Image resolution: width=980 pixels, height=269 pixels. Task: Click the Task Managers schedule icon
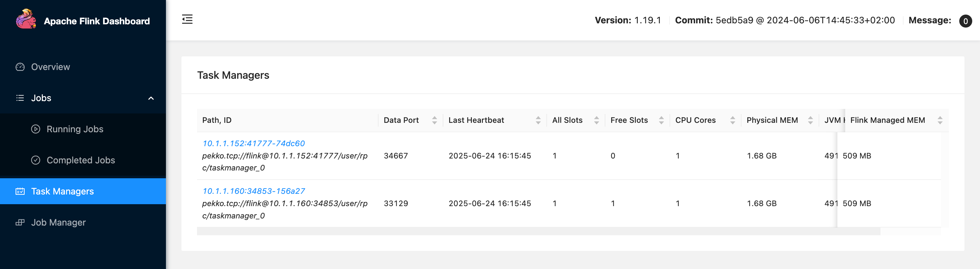20,192
